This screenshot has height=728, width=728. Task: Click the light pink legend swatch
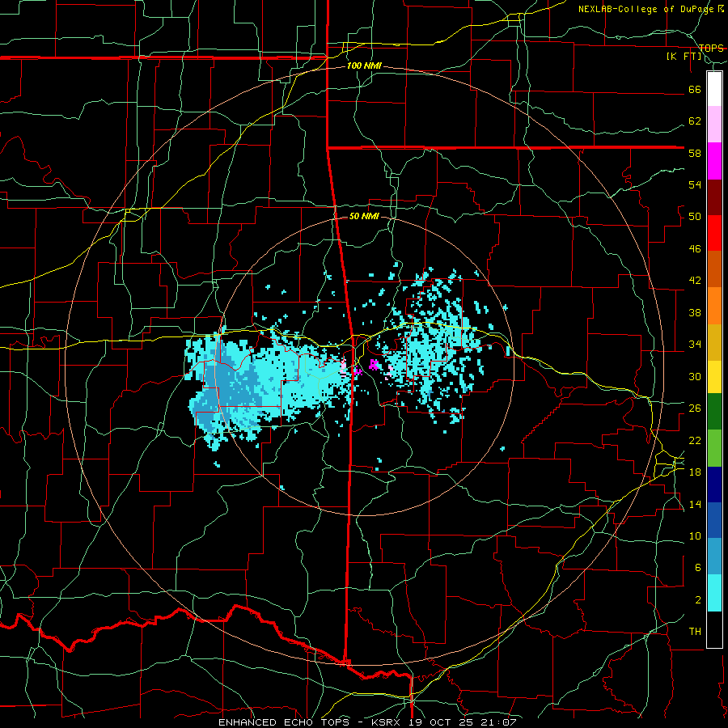[x=714, y=125]
